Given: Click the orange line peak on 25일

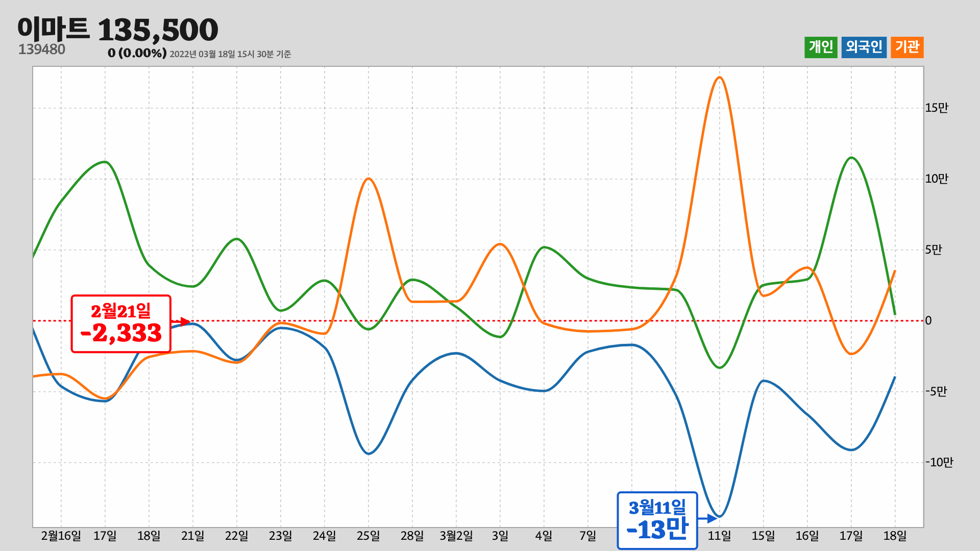Looking at the screenshot, I should (x=369, y=179).
